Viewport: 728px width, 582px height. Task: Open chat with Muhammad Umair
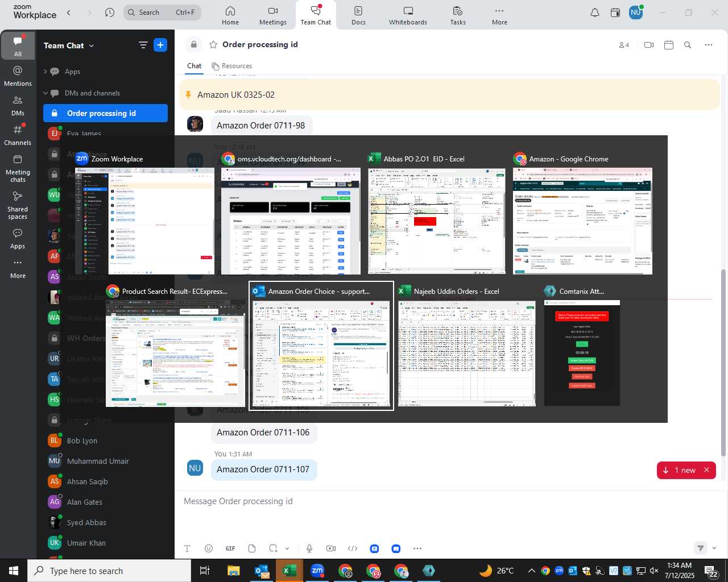(105, 461)
